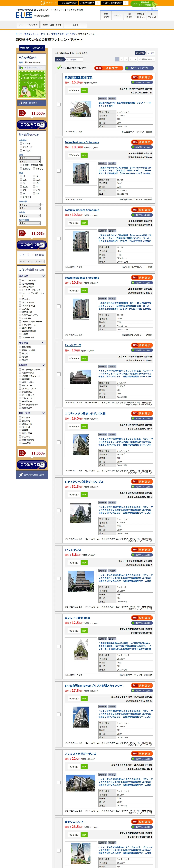Click bulk 無料 資料請求 button at list top
Viewport: 174px width, 868px height.
pos(108,68)
